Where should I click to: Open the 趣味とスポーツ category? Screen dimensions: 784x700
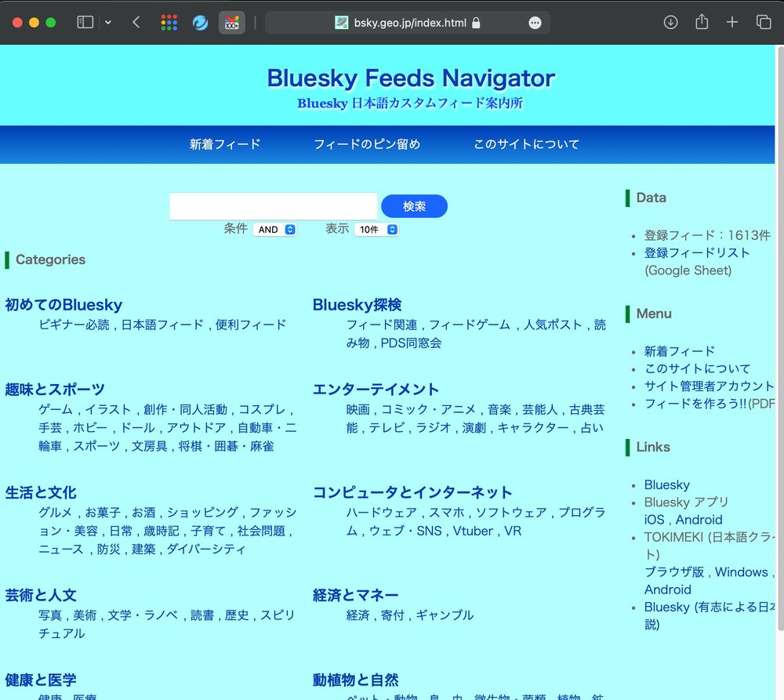click(55, 390)
